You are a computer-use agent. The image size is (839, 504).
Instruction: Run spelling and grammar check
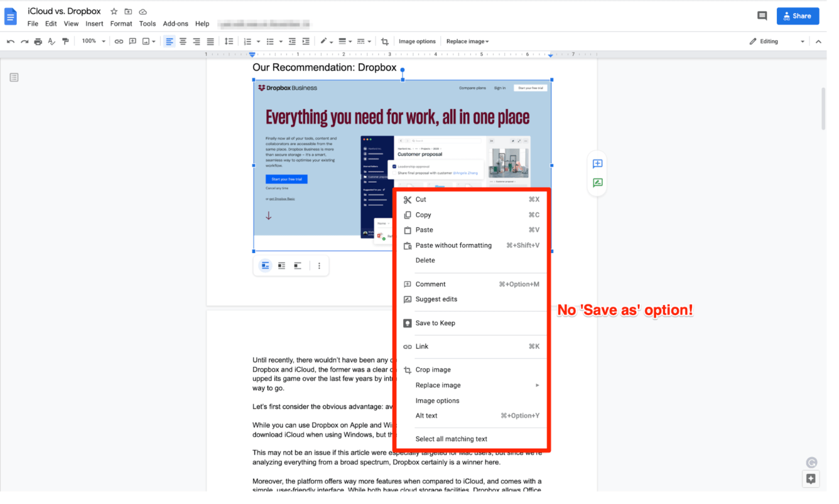pyautogui.click(x=51, y=41)
